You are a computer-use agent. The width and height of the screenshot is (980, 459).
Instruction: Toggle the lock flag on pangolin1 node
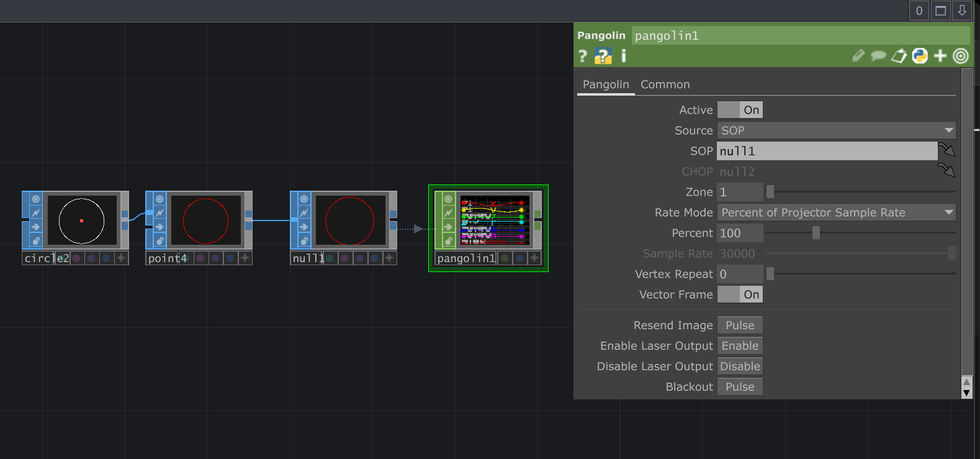[x=448, y=241]
